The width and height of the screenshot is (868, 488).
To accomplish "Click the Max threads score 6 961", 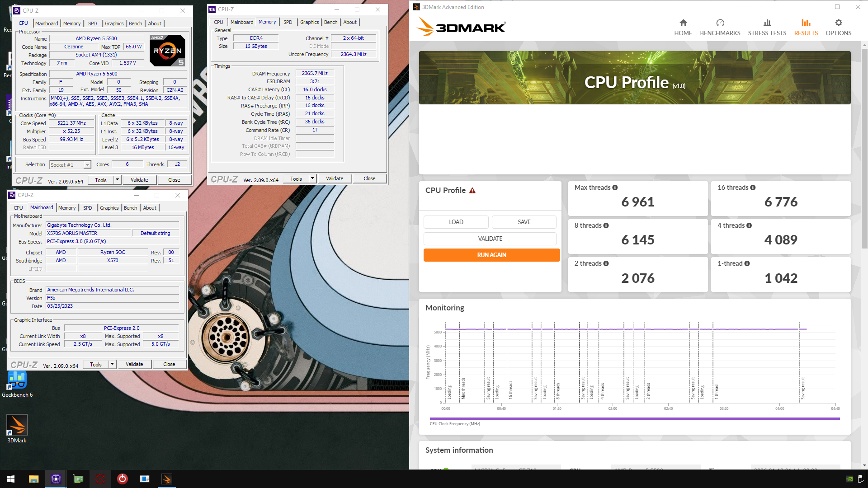I will pyautogui.click(x=637, y=202).
